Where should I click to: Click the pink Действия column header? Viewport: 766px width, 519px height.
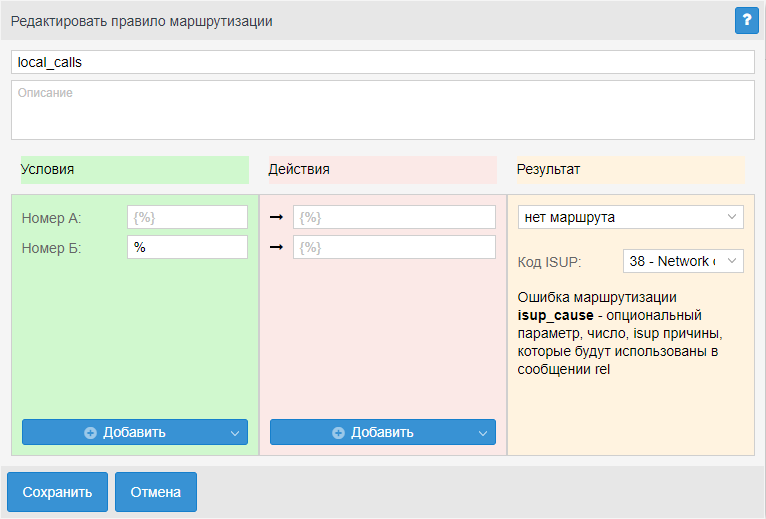(382, 170)
